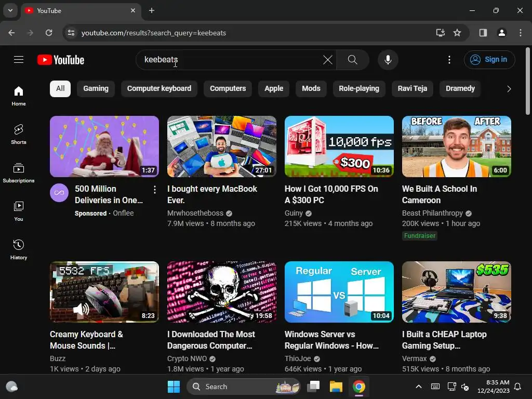The height and width of the screenshot is (399, 532).
Task: Select the Computers filter chip
Action: coord(228,88)
